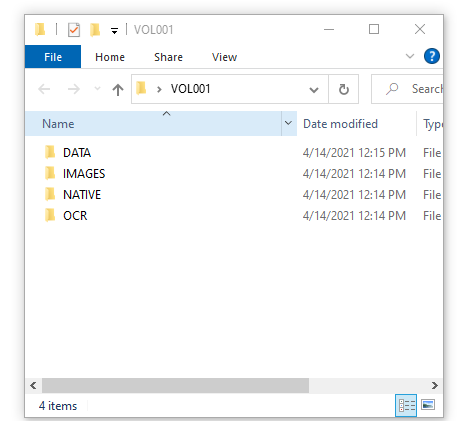Expand the address bar history dropdown
This screenshot has width=458, height=421.
pyautogui.click(x=314, y=90)
